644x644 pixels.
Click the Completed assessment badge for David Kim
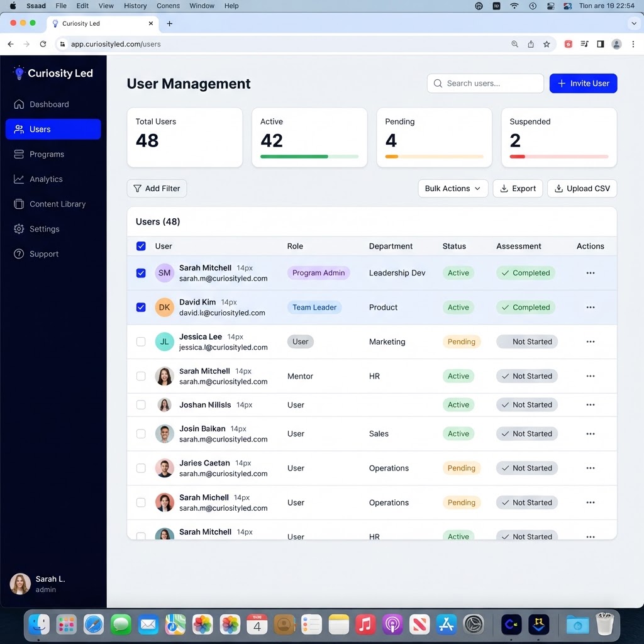(525, 307)
